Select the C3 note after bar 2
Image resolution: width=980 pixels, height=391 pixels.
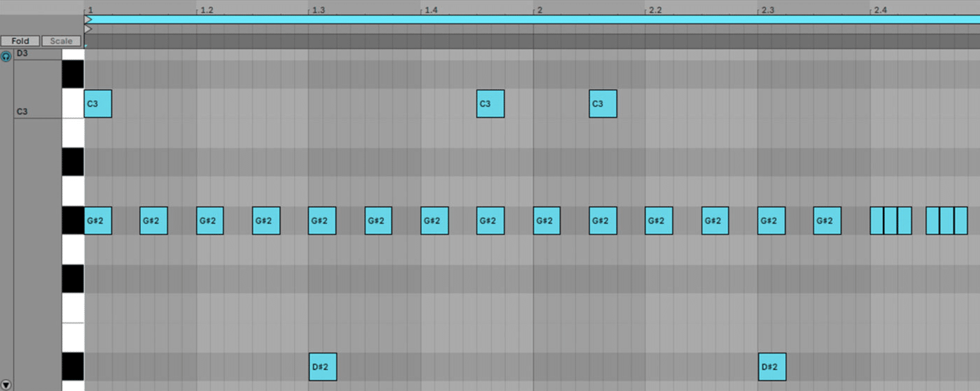coord(603,104)
